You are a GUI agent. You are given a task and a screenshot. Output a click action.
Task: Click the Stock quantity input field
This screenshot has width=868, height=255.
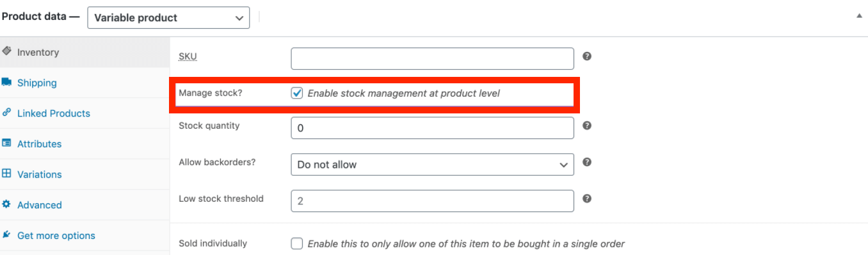(432, 128)
